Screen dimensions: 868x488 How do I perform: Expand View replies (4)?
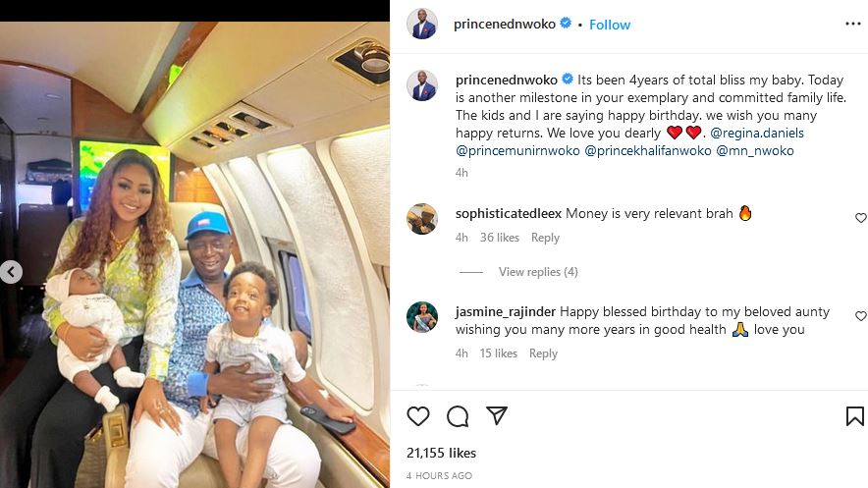[538, 272]
